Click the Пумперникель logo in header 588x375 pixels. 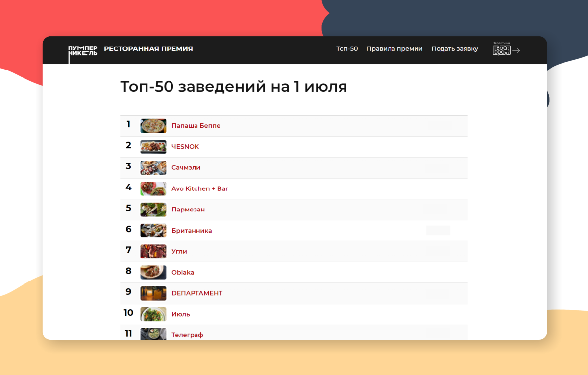[x=82, y=50]
